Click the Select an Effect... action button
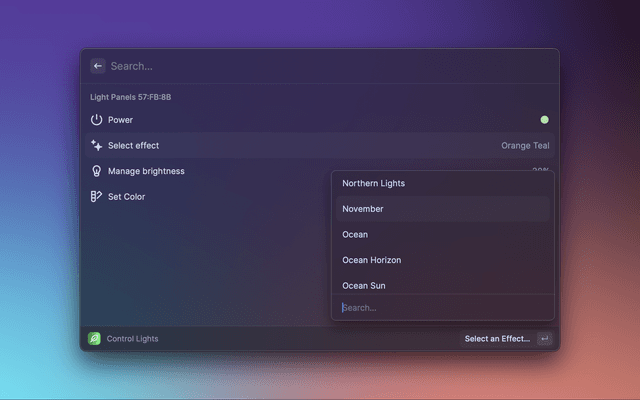Screen dimensions: 640x400 tap(497, 339)
